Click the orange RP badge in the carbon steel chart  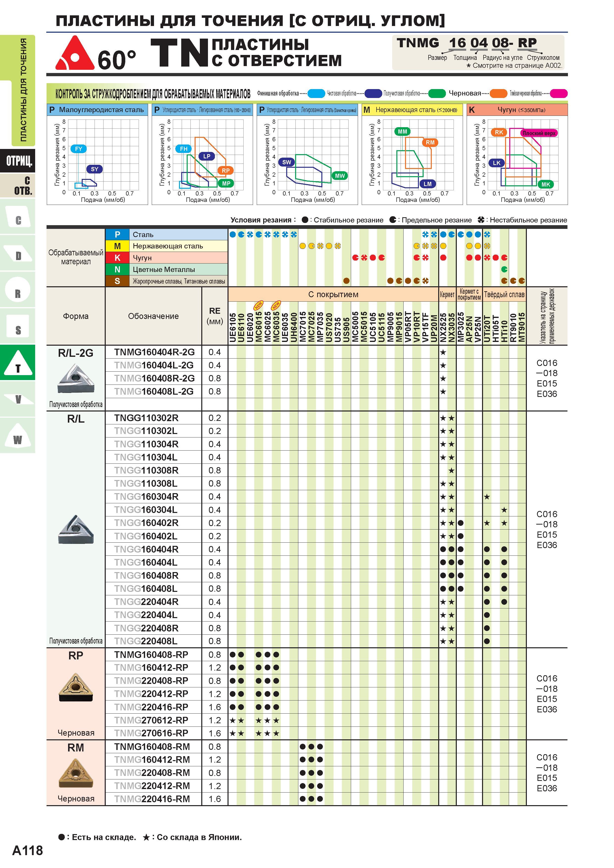[226, 170]
